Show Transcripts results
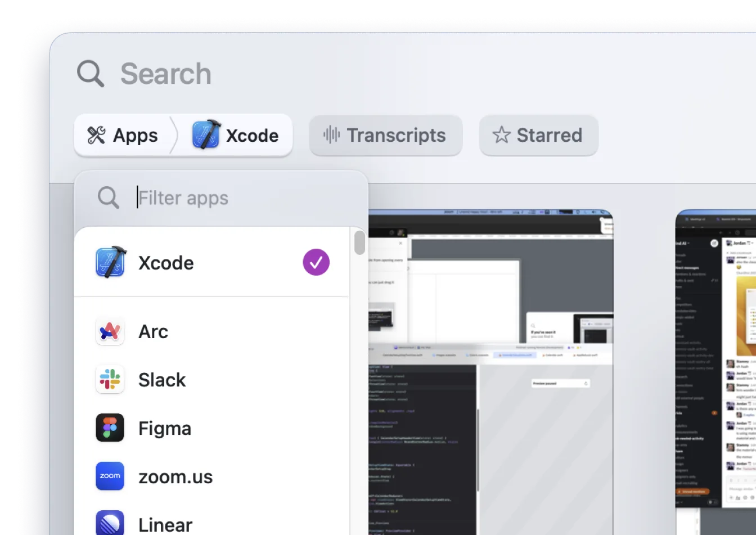 point(385,135)
